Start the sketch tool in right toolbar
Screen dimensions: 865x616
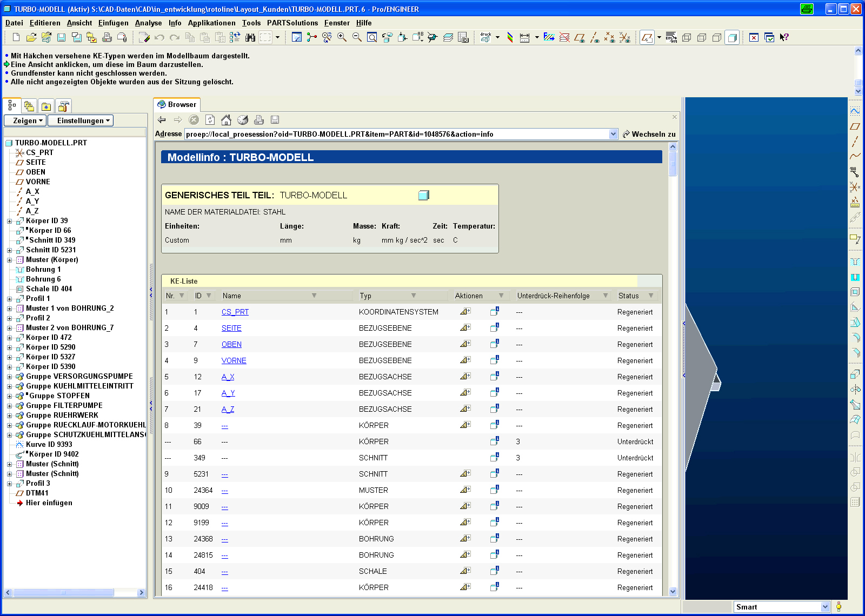855,111
